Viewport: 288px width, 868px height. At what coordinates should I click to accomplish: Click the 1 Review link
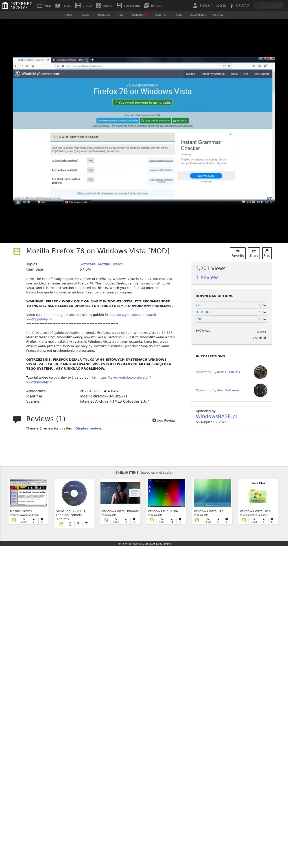[x=206, y=277]
